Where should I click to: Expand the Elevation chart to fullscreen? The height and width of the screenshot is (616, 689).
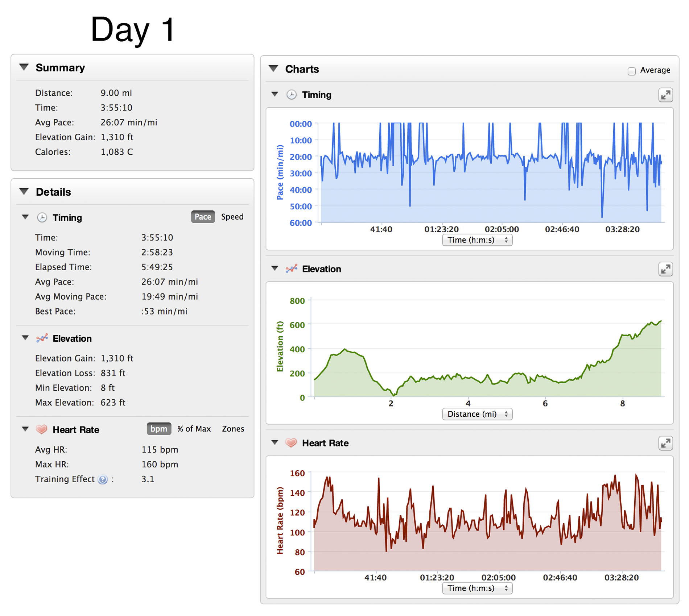click(x=665, y=269)
